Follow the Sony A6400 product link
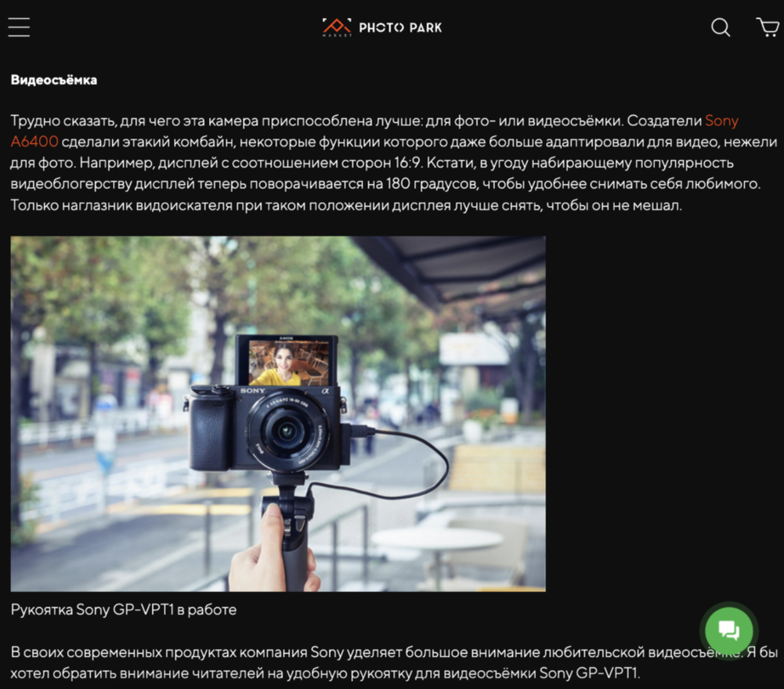The height and width of the screenshot is (689, 784). [x=721, y=121]
